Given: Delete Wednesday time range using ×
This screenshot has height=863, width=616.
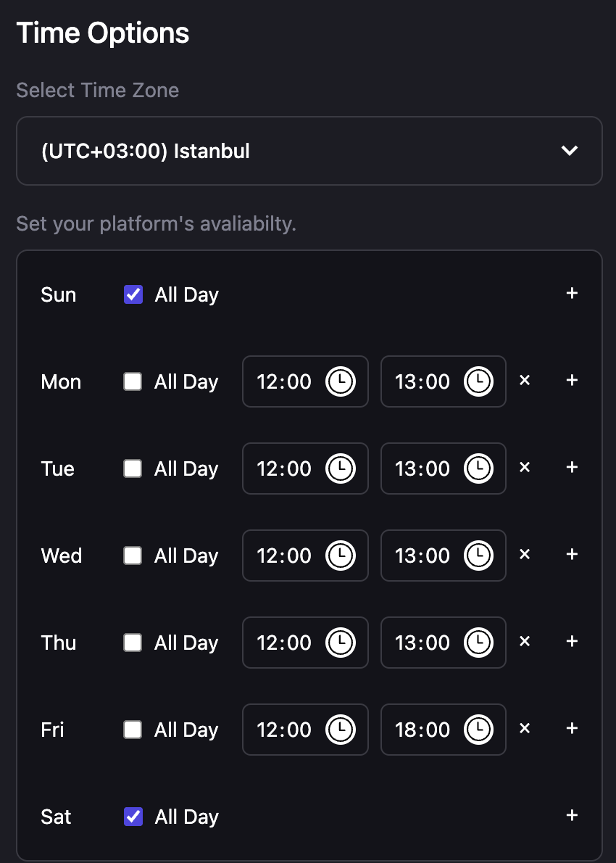Looking at the screenshot, I should (x=525, y=555).
